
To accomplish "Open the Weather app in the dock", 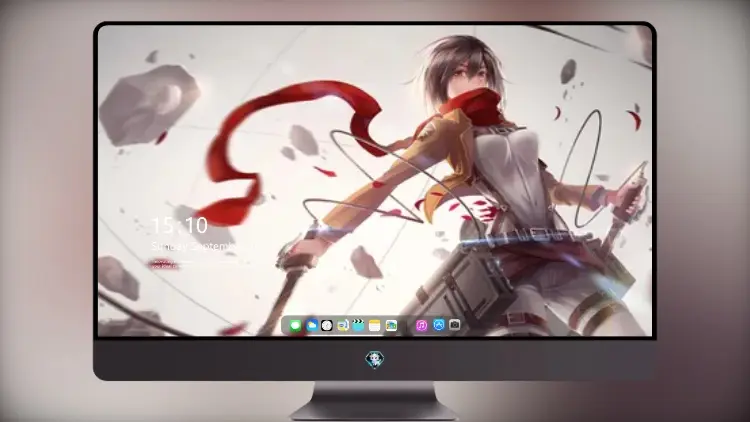I will pos(311,326).
